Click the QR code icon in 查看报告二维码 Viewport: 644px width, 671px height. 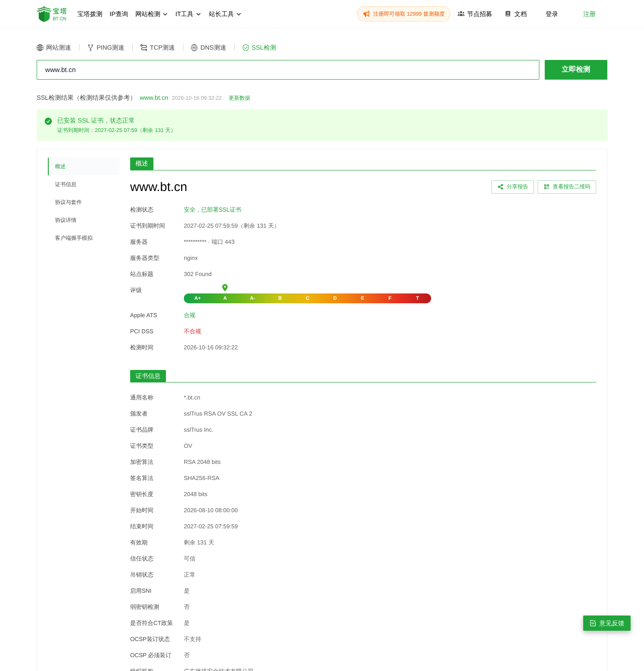coord(547,187)
